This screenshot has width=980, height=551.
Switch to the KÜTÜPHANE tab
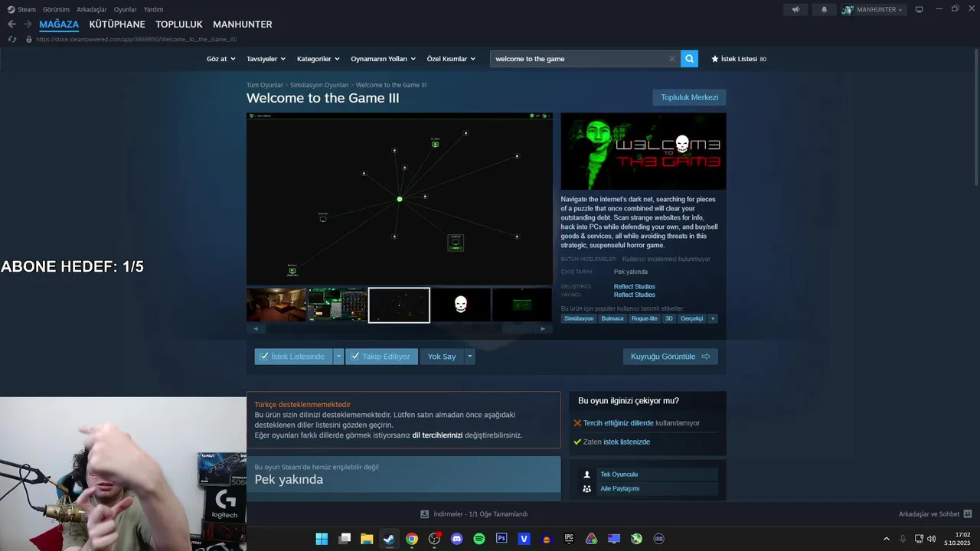click(117, 24)
